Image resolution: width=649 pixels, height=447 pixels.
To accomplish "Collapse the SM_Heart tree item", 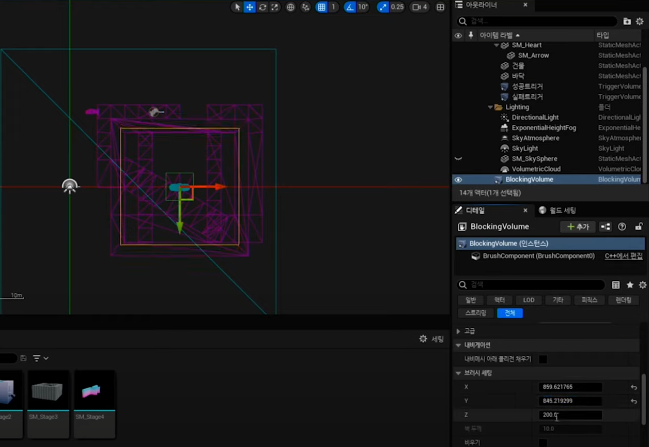I will tap(496, 45).
